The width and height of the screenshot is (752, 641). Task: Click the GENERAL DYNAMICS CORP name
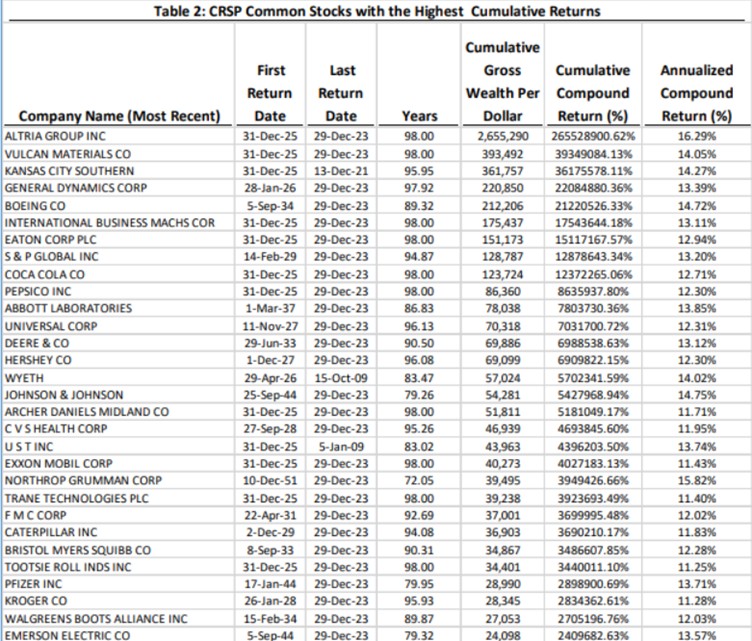[76, 188]
